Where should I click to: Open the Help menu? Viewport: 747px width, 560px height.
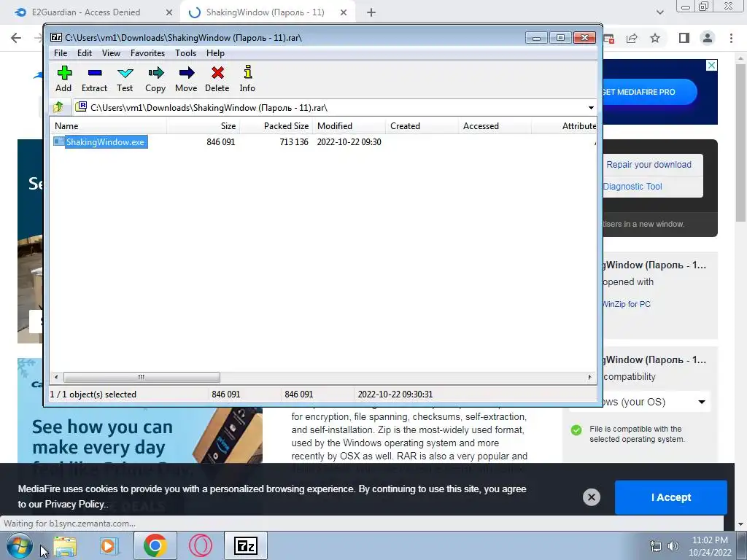coord(215,52)
